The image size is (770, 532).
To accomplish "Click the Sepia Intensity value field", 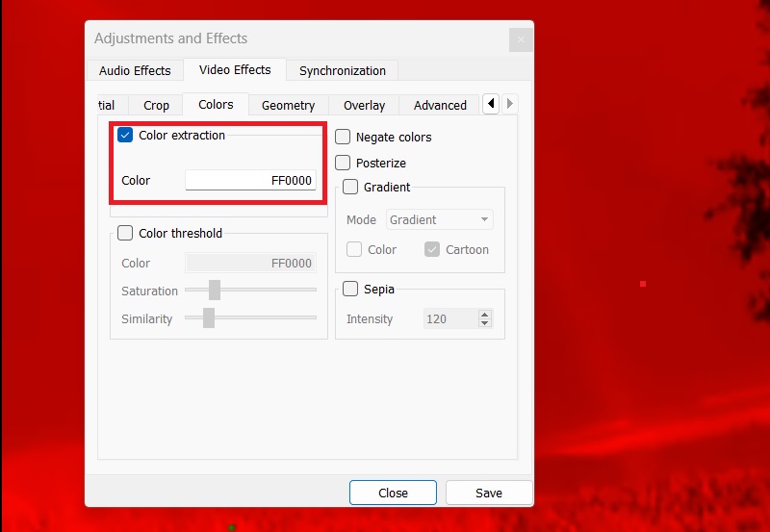I will pyautogui.click(x=450, y=319).
